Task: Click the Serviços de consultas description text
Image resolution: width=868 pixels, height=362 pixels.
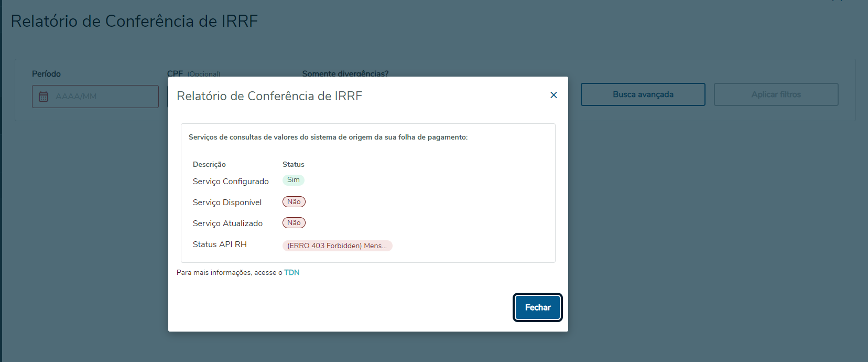Action: point(328,137)
